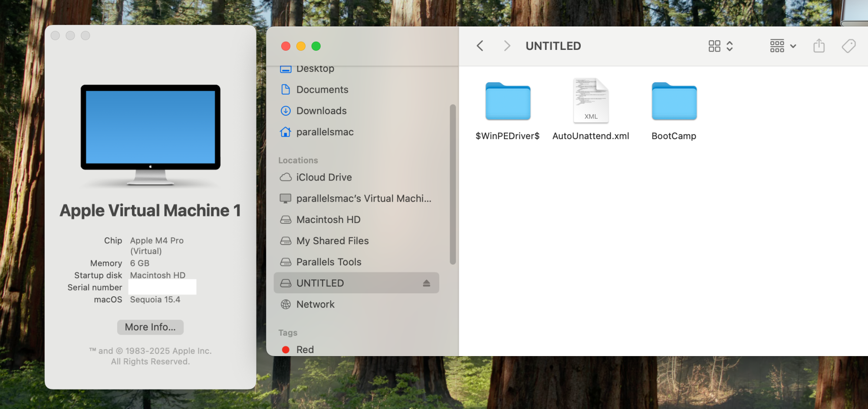
Task: Click the UNTITLED window title
Action: tap(553, 46)
